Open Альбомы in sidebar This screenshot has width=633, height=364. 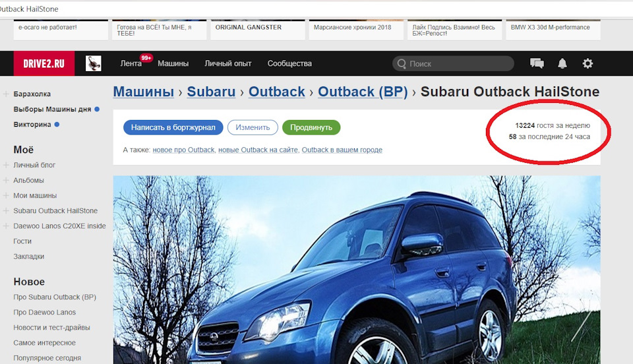[x=28, y=181]
